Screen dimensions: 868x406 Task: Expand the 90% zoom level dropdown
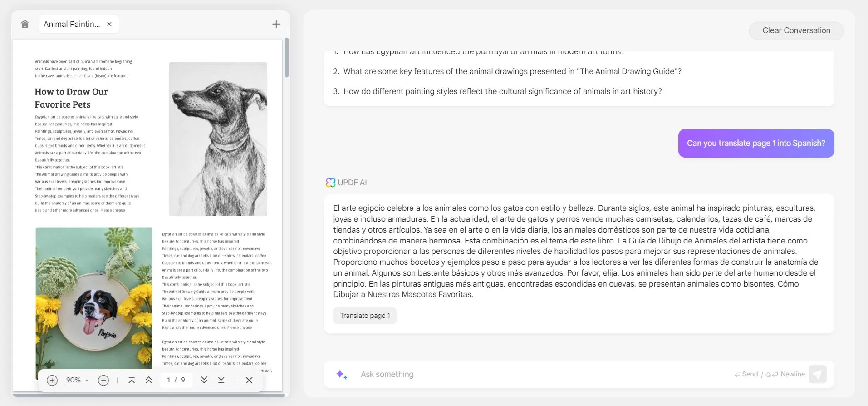[77, 380]
